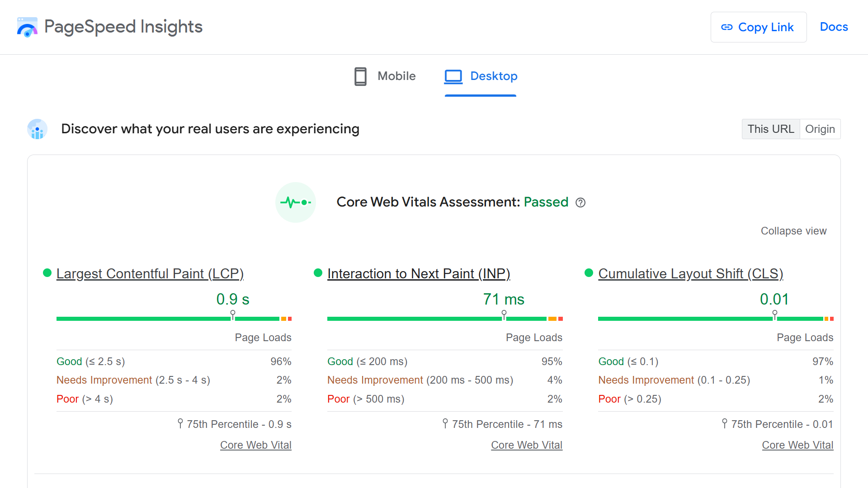
Task: Click the 97% CLS good percentage
Action: pos(823,361)
